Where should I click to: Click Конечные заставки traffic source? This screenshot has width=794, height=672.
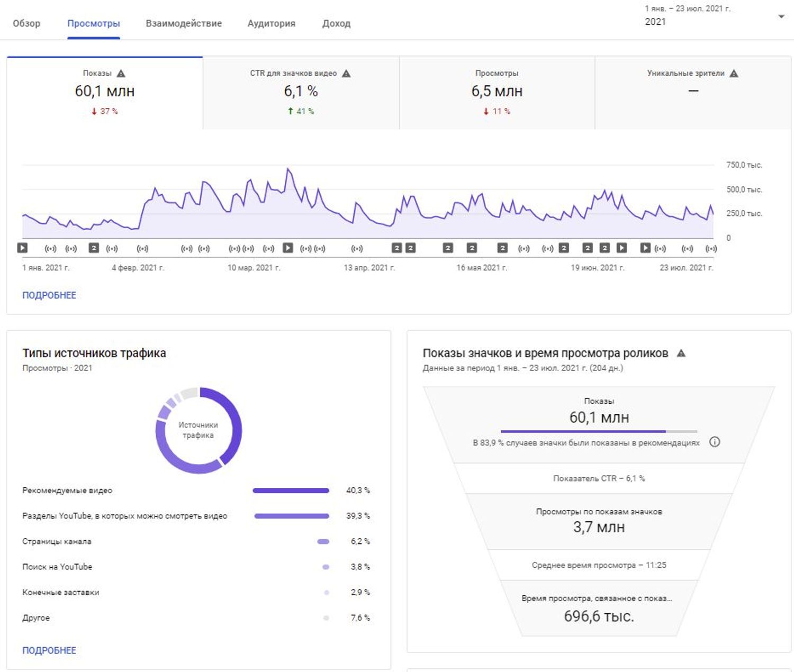(196, 592)
